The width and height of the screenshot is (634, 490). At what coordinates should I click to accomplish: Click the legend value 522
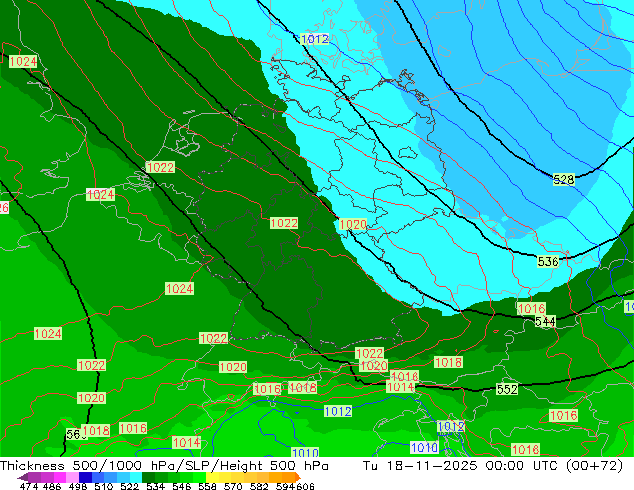130,486
